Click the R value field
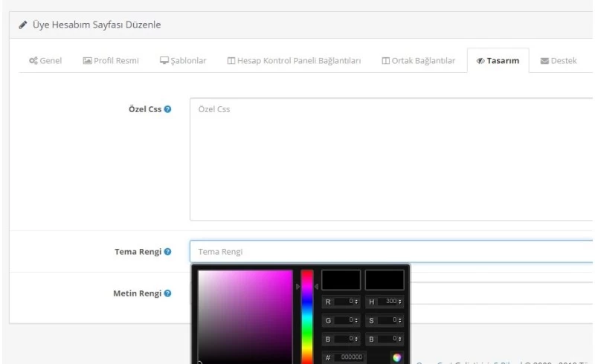This screenshot has width=595, height=364. 343,302
